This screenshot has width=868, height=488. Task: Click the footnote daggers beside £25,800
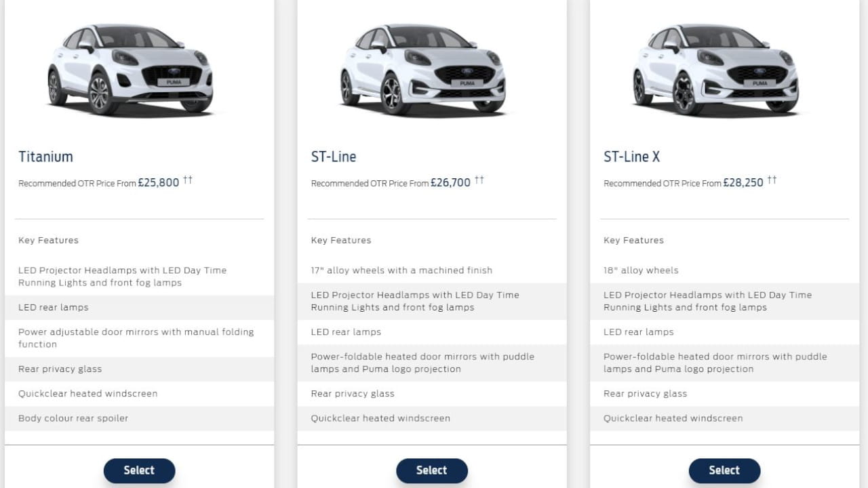(188, 180)
